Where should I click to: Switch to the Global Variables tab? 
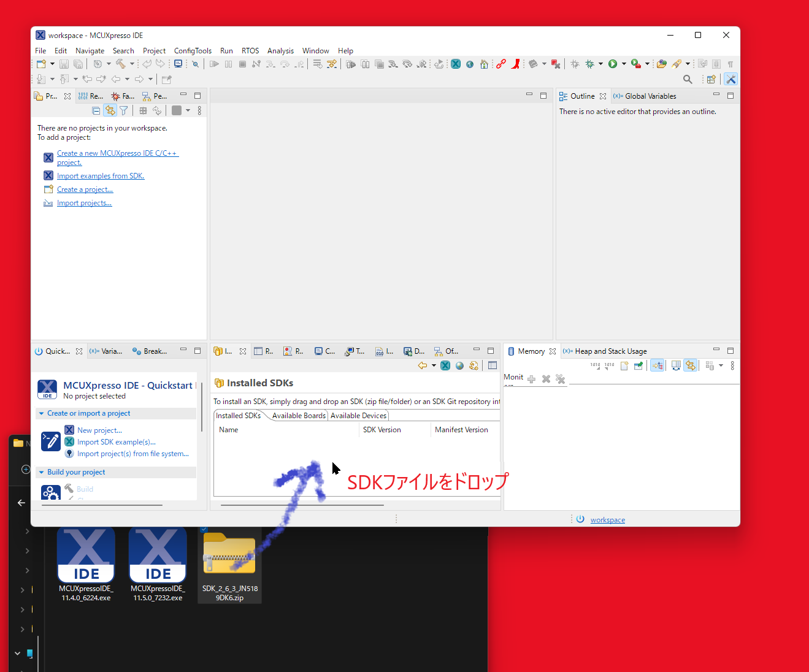click(645, 96)
